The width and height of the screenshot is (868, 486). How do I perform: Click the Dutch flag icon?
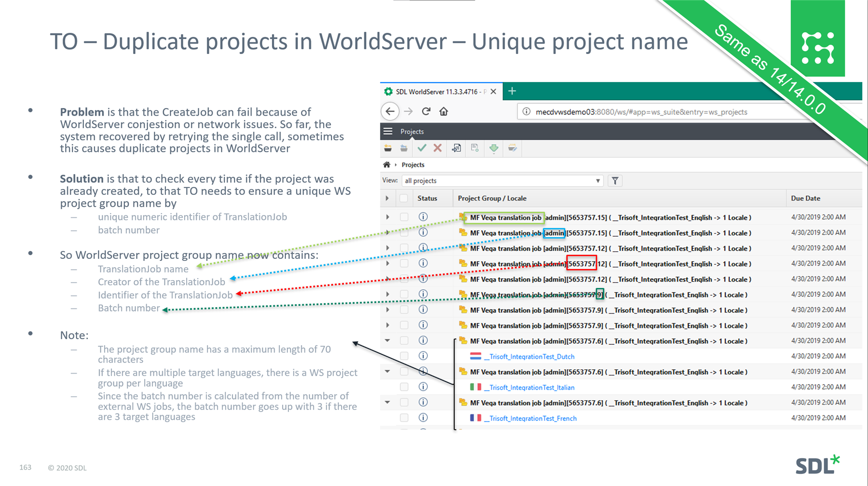[x=475, y=356]
